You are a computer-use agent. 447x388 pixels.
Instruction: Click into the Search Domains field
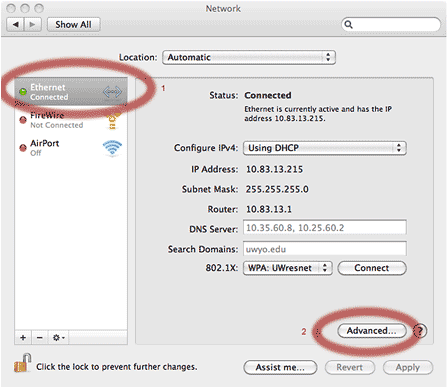click(325, 249)
